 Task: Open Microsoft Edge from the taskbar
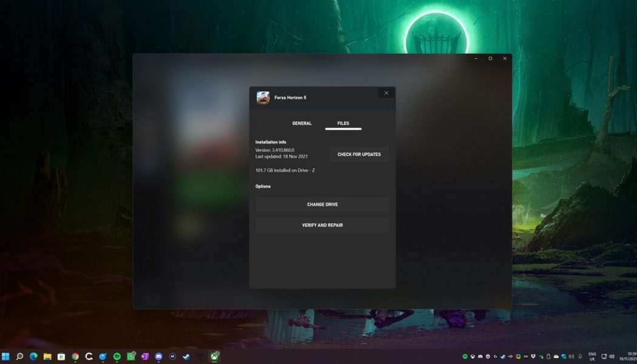tap(34, 356)
